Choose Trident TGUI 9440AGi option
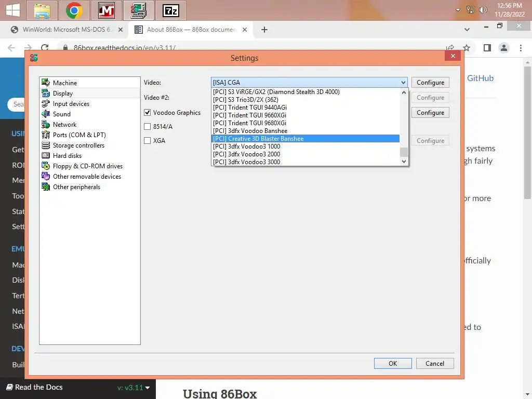 (x=305, y=107)
